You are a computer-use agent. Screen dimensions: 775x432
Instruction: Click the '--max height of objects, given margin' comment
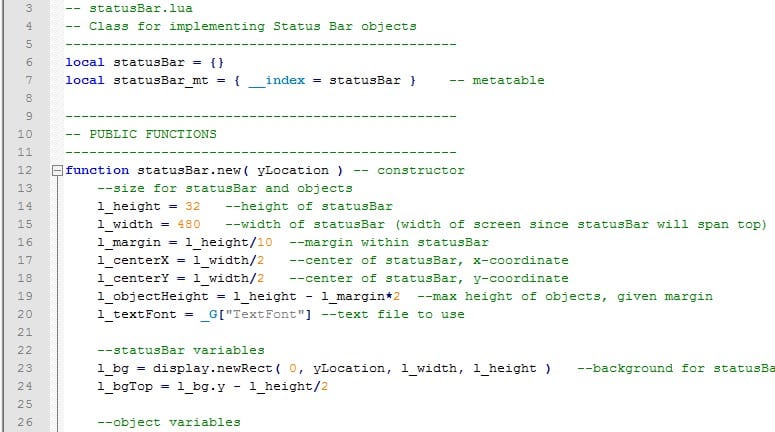point(565,296)
